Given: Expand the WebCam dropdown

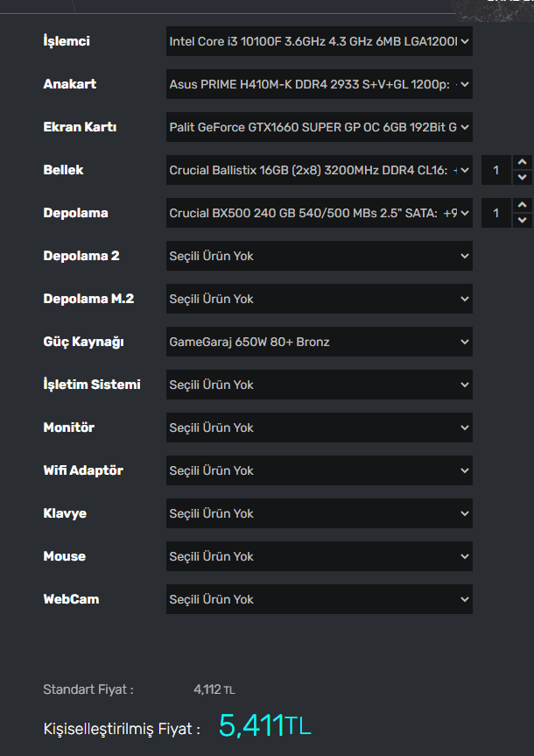Looking at the screenshot, I should pyautogui.click(x=319, y=599).
